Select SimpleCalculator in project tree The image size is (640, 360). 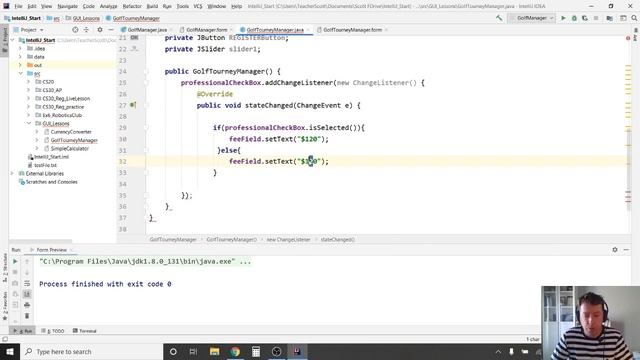(x=69, y=149)
